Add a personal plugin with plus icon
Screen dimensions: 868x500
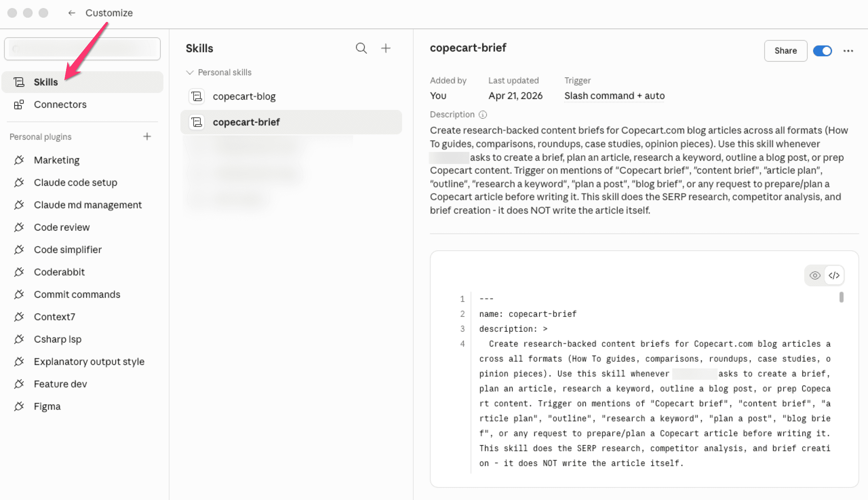coord(147,136)
